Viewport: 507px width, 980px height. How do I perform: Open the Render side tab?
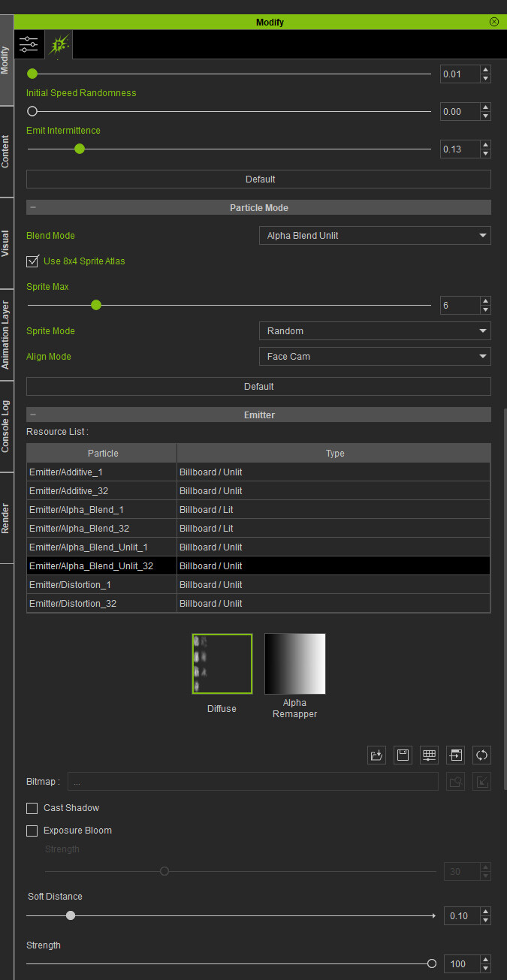(x=6, y=518)
